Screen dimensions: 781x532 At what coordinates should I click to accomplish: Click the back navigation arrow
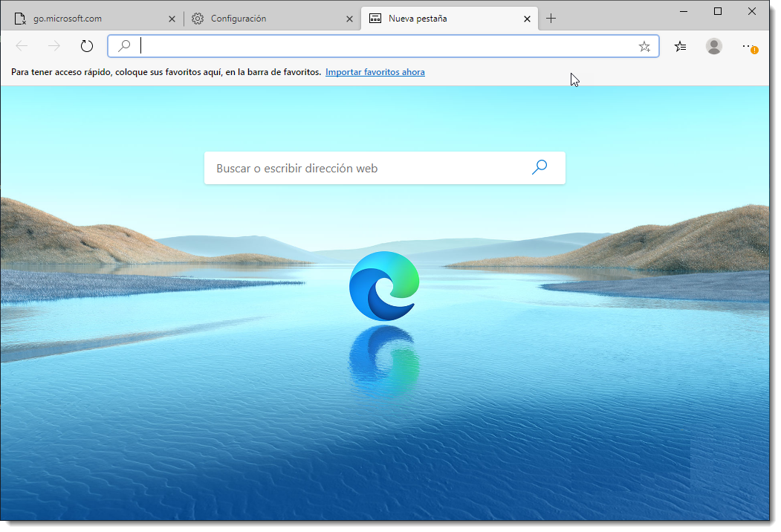tap(22, 46)
